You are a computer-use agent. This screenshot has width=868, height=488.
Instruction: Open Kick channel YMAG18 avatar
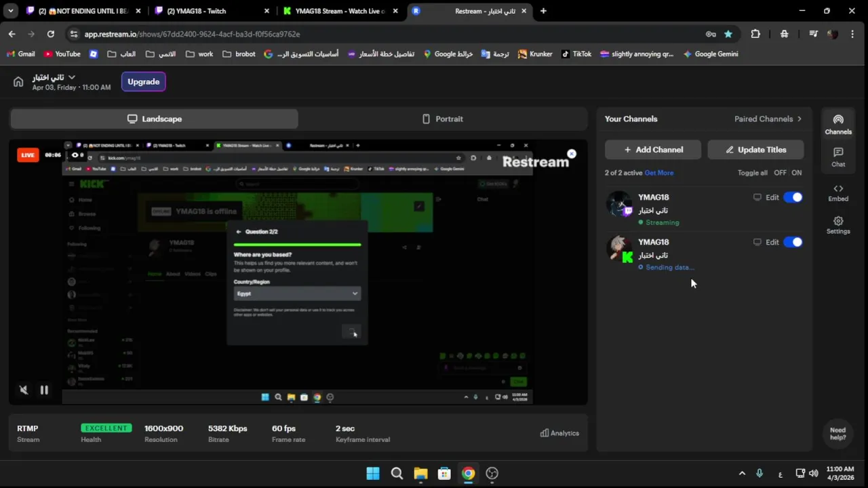(x=619, y=248)
